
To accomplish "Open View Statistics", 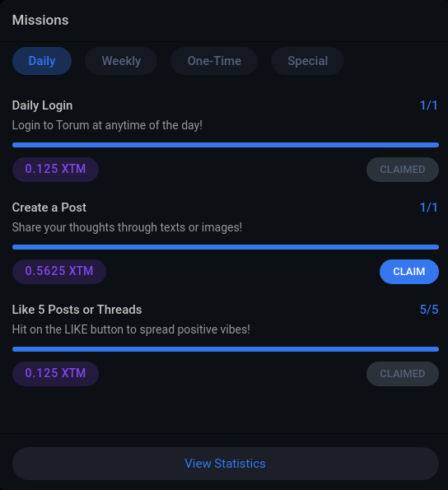I will (x=226, y=464).
